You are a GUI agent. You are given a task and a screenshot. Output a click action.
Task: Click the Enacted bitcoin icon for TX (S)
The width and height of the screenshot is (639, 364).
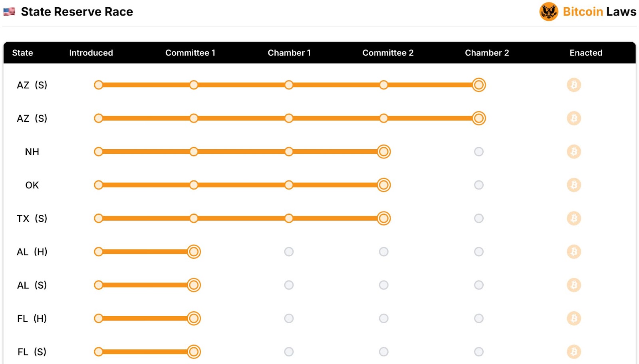click(574, 218)
